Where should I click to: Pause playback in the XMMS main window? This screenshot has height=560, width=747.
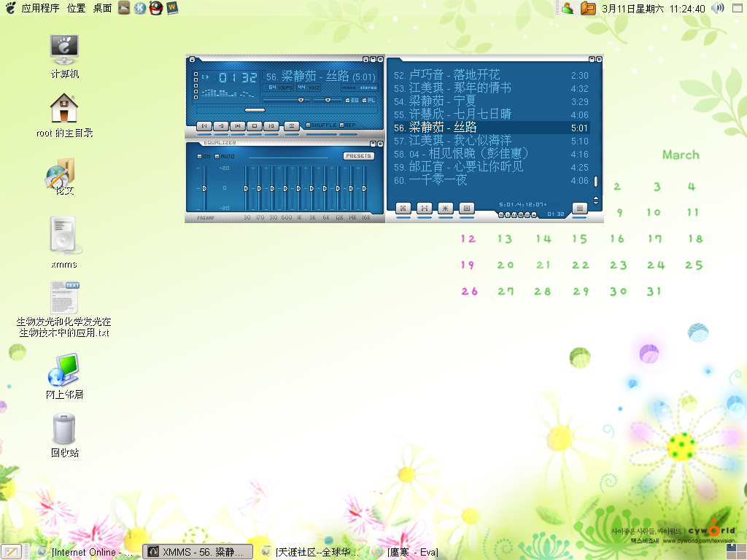237,125
